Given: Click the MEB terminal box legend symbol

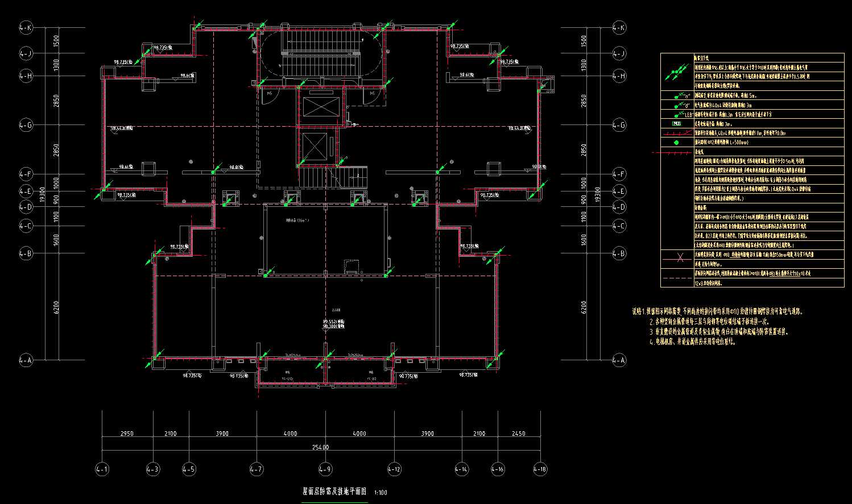Looking at the screenshot, I should (x=677, y=123).
